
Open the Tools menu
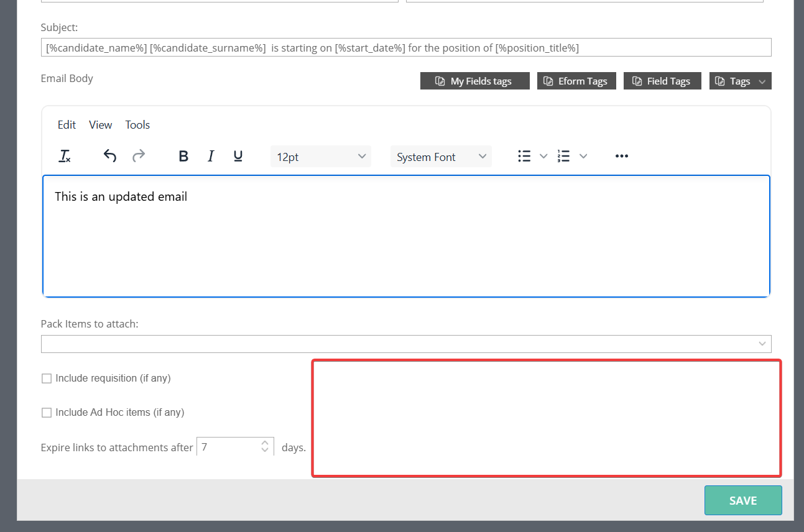click(x=137, y=125)
